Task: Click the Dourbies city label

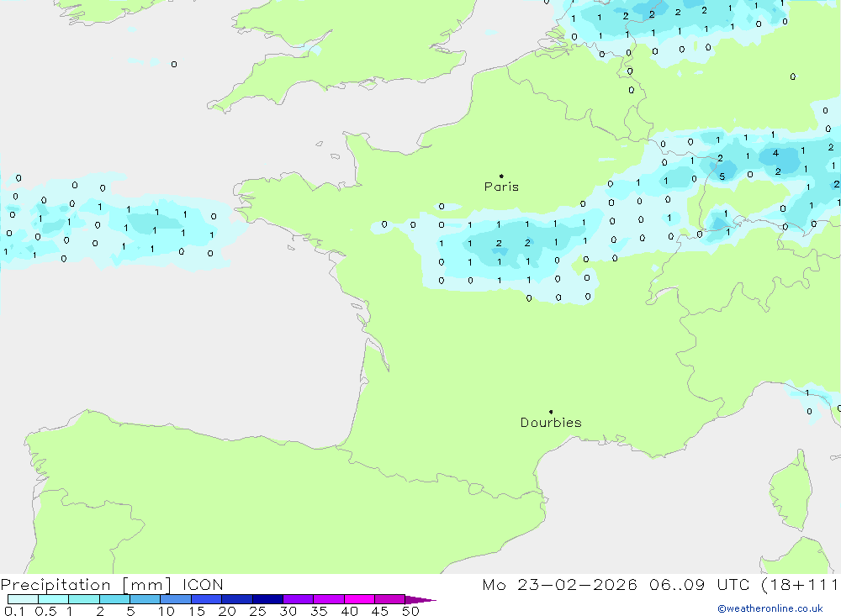Action: tap(551, 423)
